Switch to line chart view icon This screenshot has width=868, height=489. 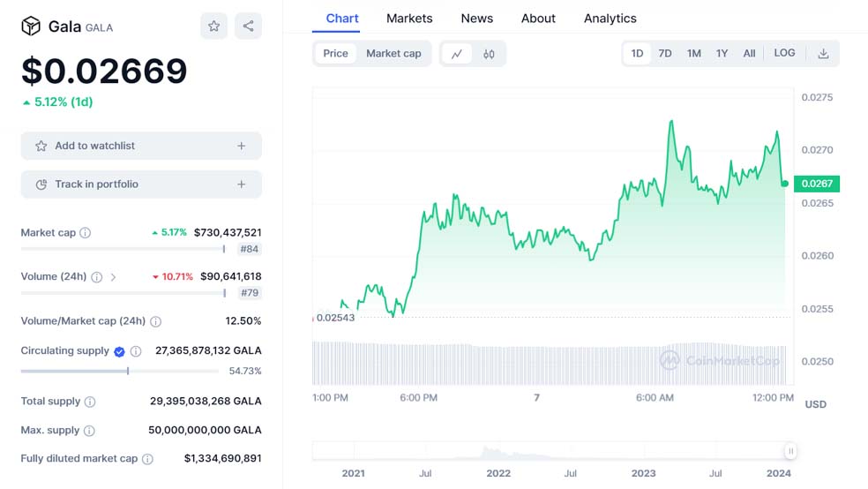(x=456, y=54)
